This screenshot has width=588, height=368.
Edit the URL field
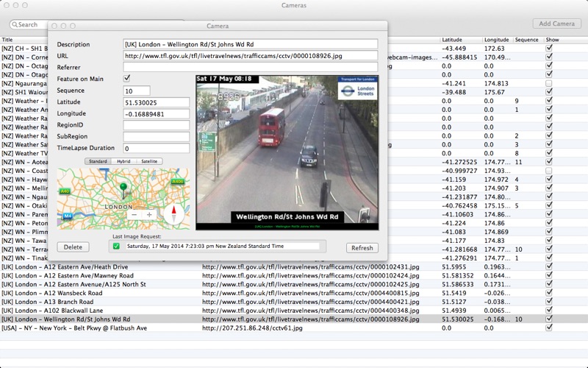coord(251,56)
